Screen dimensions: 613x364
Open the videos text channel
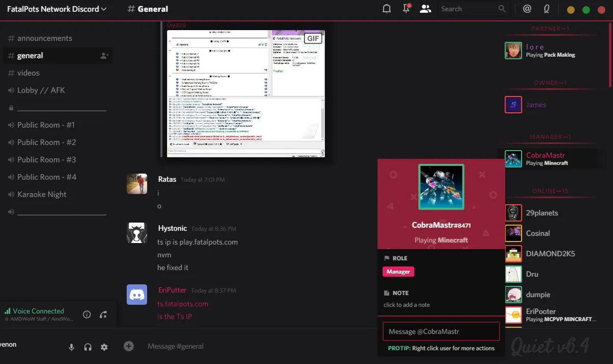point(57,73)
